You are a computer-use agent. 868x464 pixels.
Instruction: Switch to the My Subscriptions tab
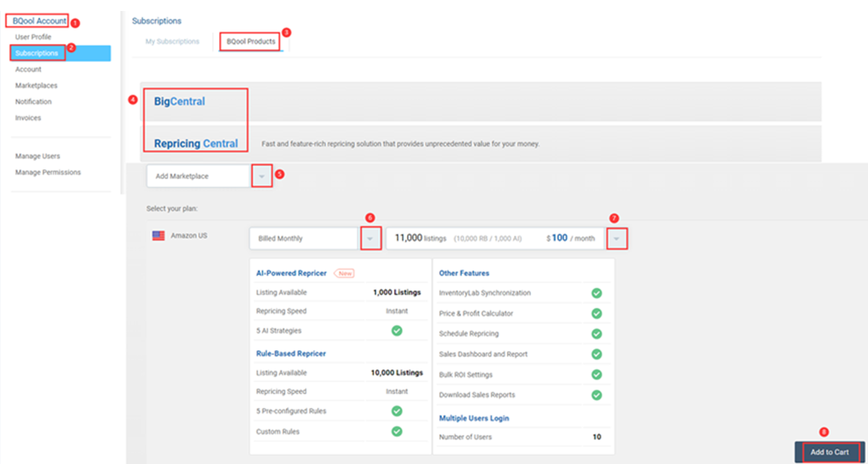coord(172,41)
